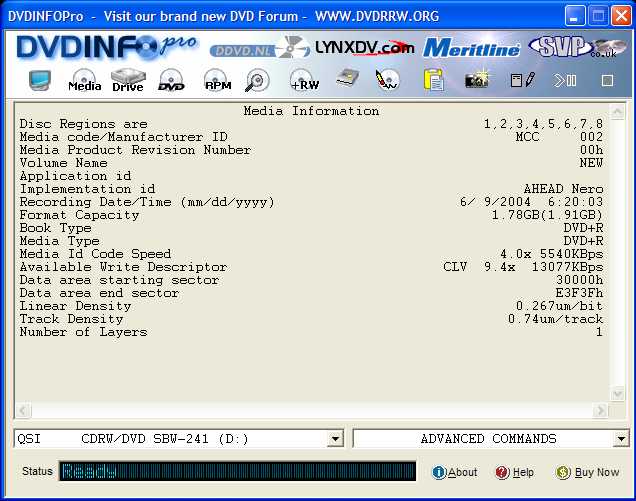Click the 'Media code/Manufacturer ID' row label

(124, 137)
